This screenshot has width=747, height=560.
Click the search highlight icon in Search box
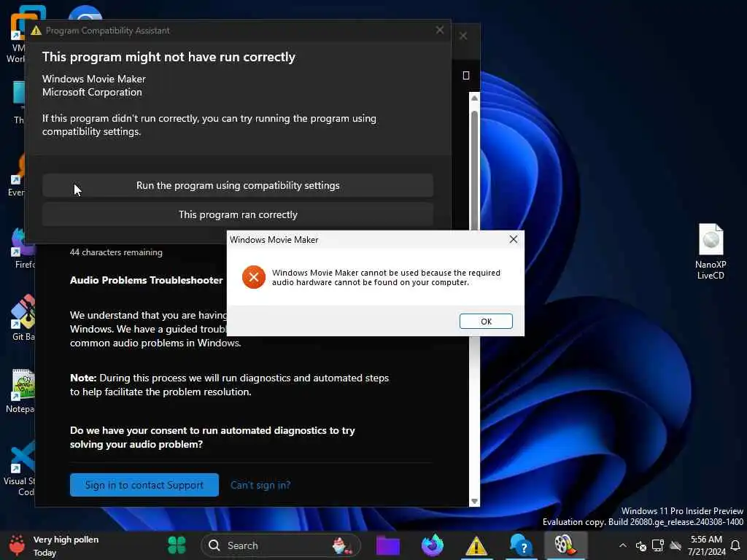pos(341,545)
